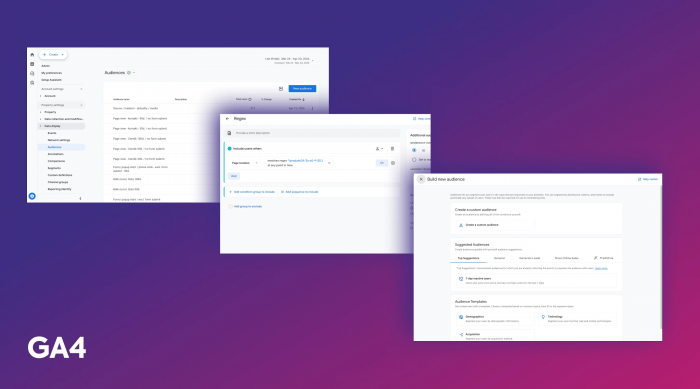Viewport: 700px width, 389px height.
Task: Close the Build new audience panel
Action: (421, 179)
